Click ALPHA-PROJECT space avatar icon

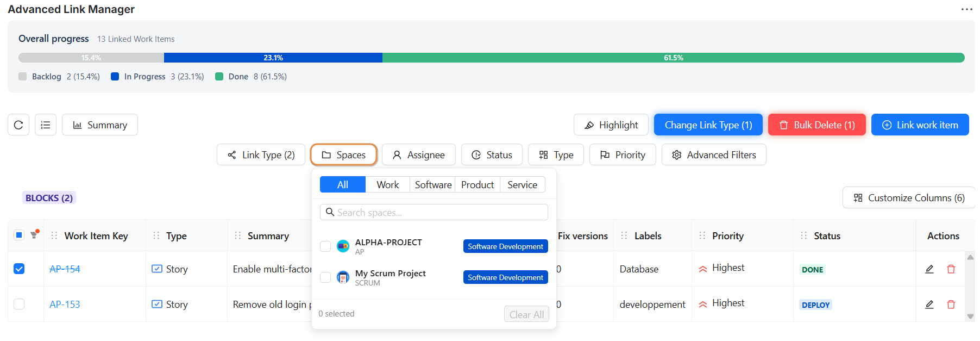click(343, 246)
